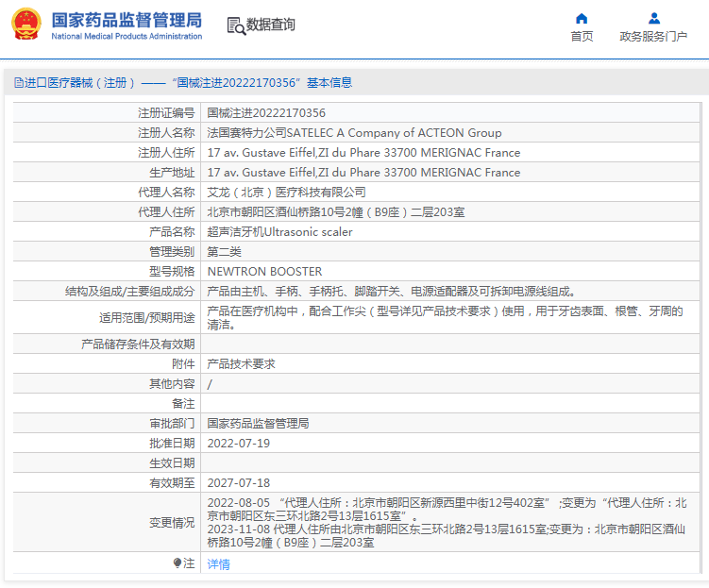The width and height of the screenshot is (709, 588).
Task: Click approval department value 国家药品监督管理局
Action: click(x=258, y=424)
